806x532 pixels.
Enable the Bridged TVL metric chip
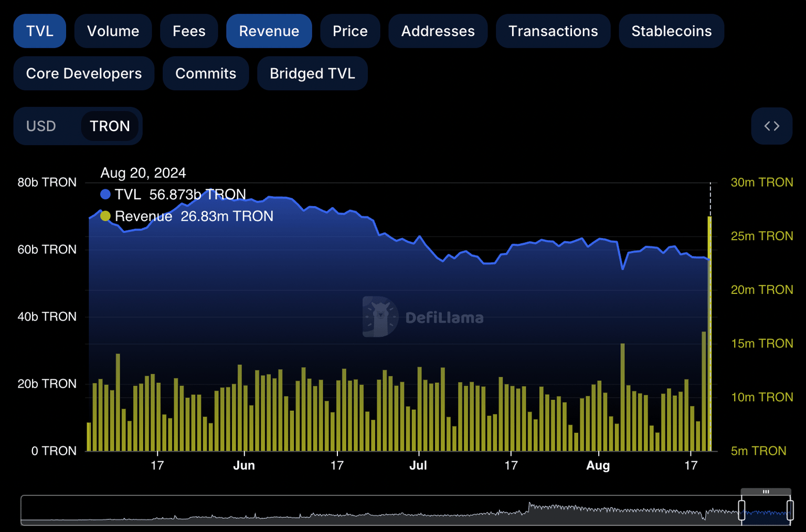coord(312,73)
